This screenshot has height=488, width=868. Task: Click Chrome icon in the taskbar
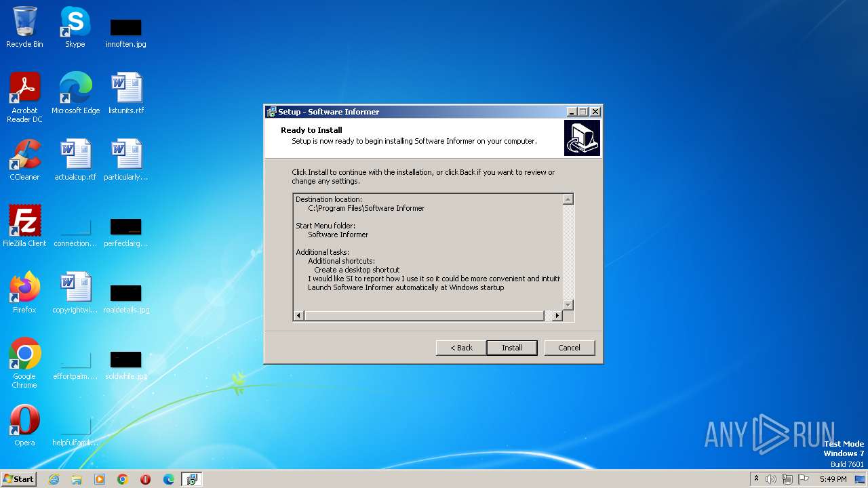pos(123,479)
